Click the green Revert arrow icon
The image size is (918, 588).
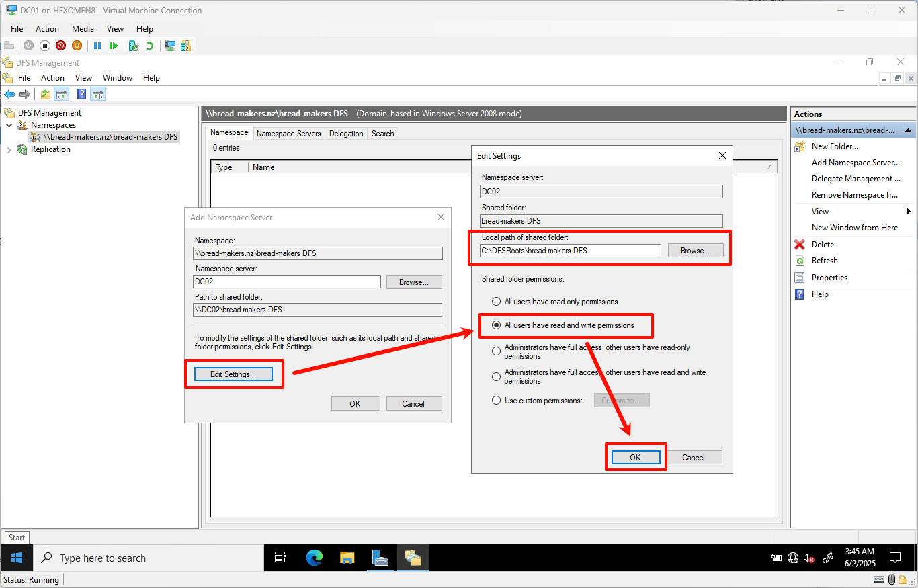[x=149, y=46]
